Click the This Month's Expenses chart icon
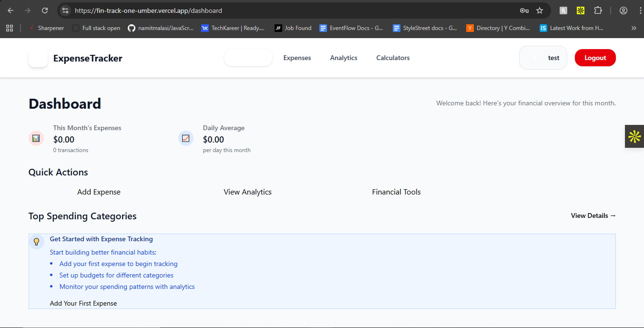Viewport: 644px width, 328px height. click(36, 138)
